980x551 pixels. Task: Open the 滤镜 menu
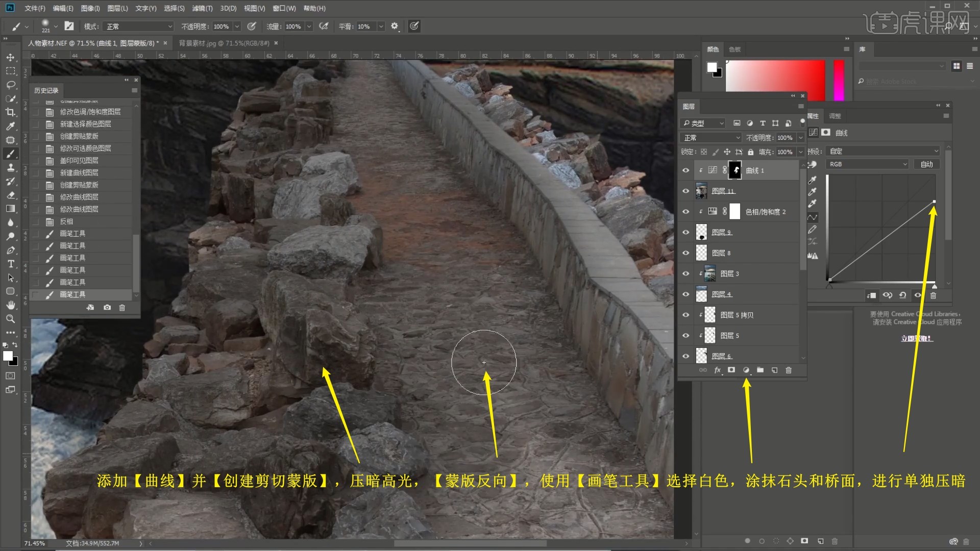(202, 8)
